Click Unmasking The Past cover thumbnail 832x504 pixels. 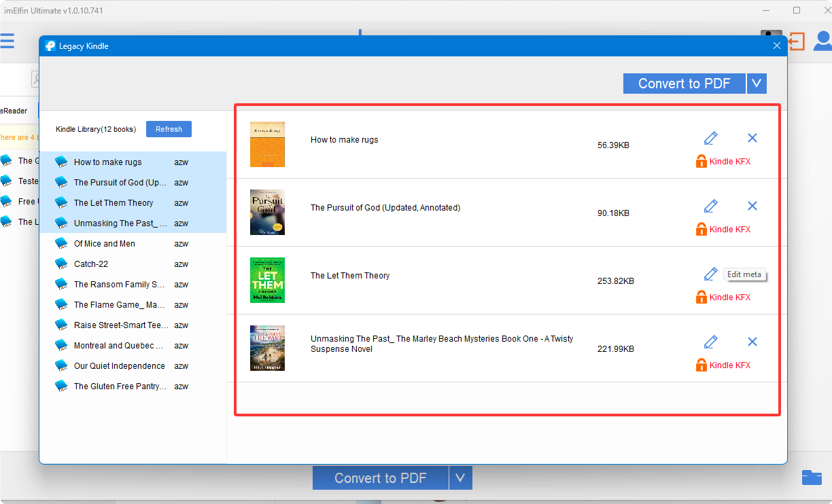pos(267,348)
